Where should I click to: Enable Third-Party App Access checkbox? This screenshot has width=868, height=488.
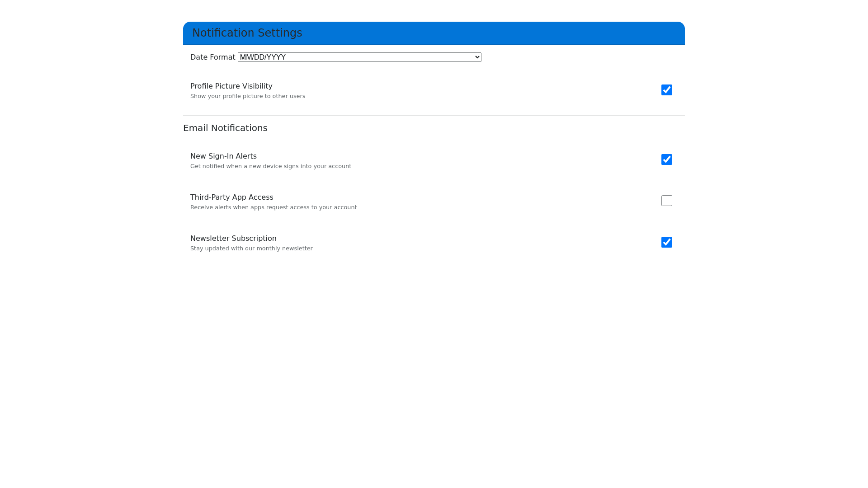click(667, 201)
